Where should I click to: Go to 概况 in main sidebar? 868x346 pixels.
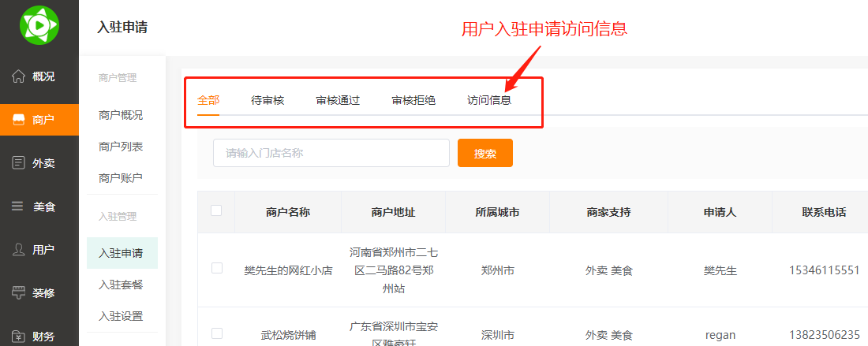coord(43,76)
